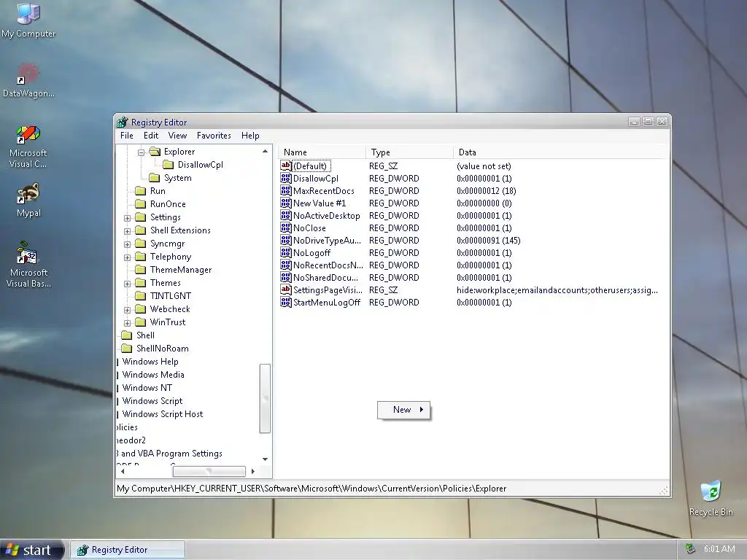This screenshot has width=747, height=560.
Task: Click the NoLogoff DWORD value icon
Action: point(286,252)
